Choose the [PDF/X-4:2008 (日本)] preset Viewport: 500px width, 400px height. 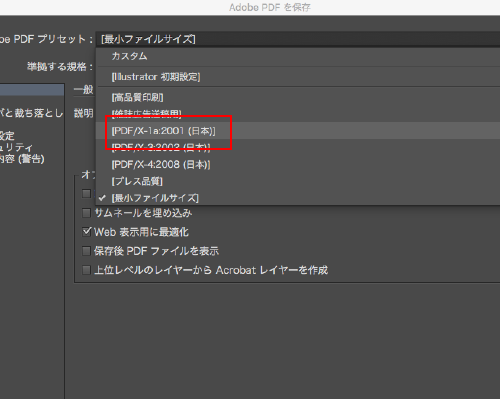(298, 164)
